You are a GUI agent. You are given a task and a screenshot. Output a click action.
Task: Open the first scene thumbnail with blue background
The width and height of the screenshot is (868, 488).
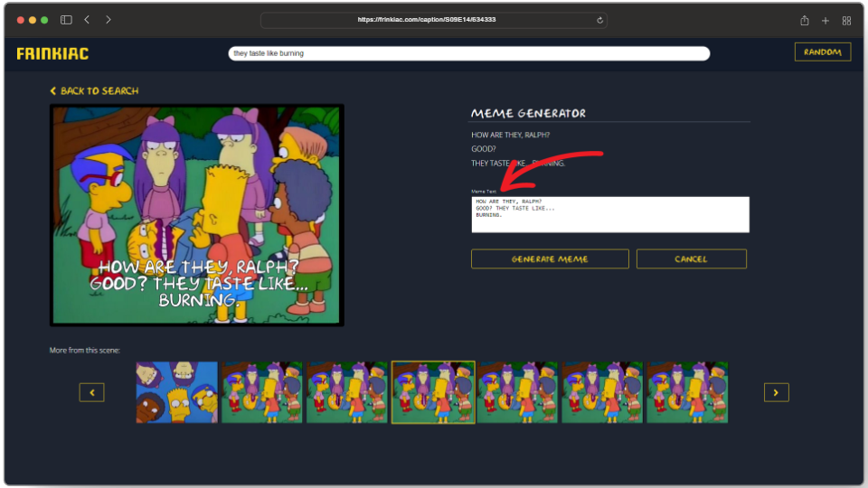pos(176,393)
